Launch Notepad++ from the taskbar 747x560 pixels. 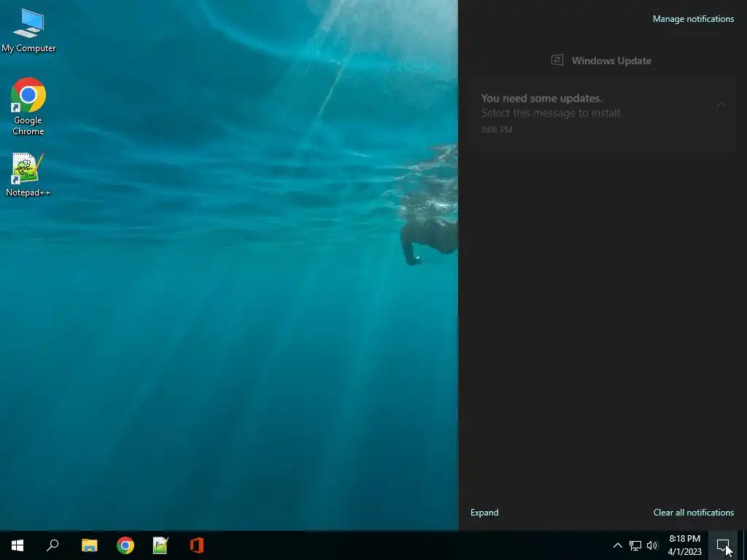[x=160, y=545]
